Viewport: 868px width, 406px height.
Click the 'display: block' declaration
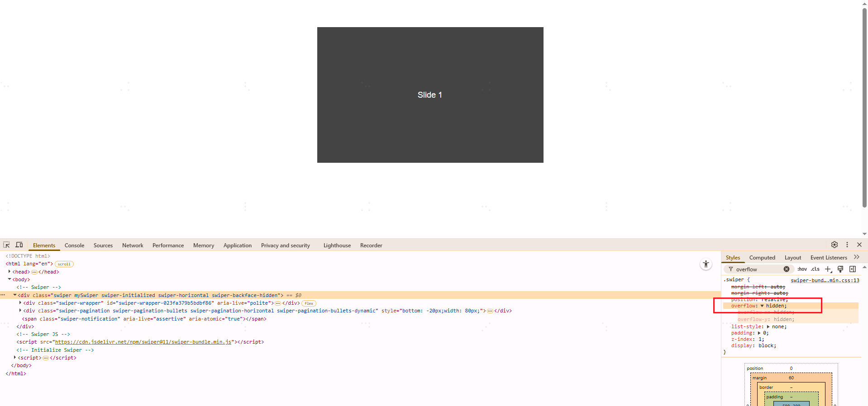point(754,345)
